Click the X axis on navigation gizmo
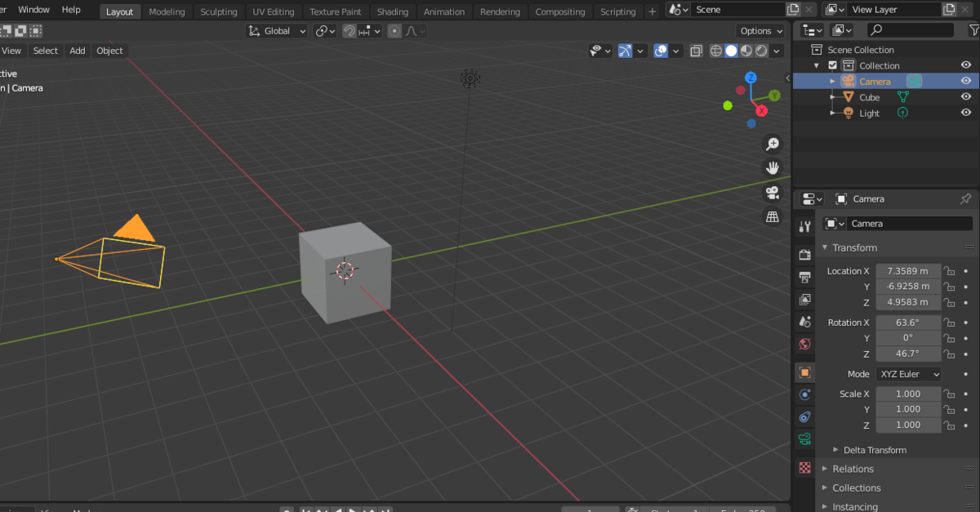980x512 pixels. [762, 110]
